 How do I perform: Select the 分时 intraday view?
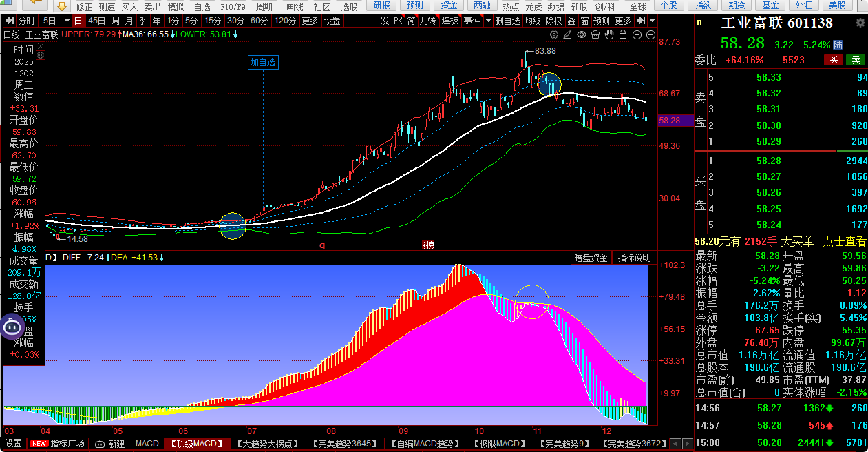point(26,21)
